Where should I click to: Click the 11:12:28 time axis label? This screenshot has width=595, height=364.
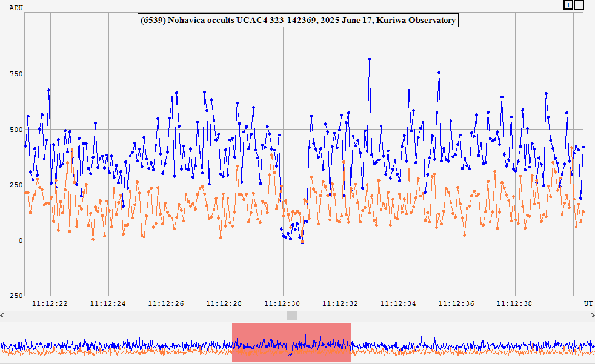click(x=224, y=303)
